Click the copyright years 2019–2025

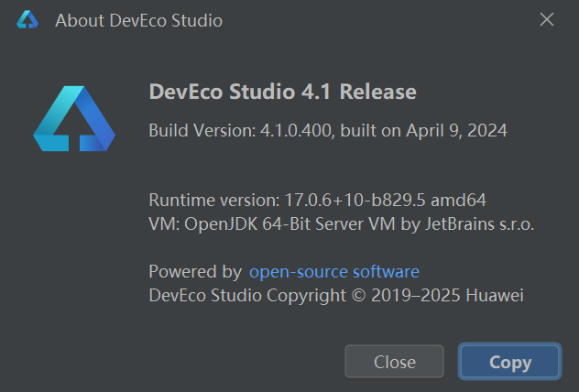[416, 295]
